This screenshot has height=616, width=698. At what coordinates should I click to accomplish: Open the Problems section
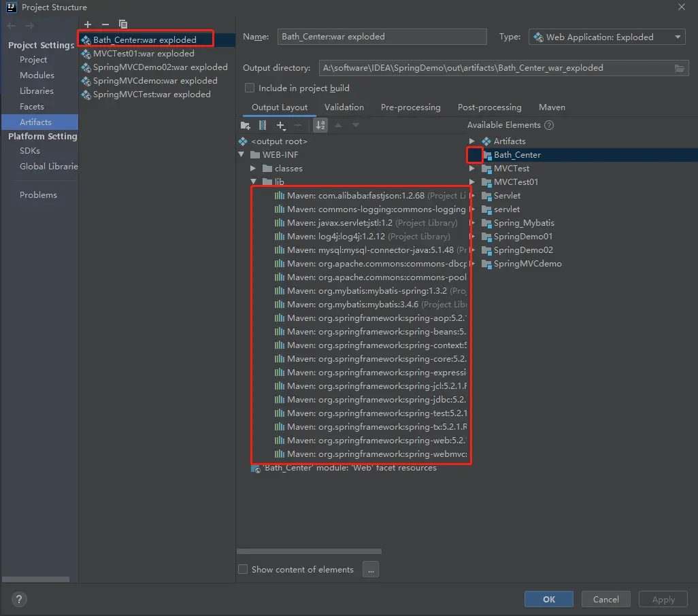[x=38, y=195]
